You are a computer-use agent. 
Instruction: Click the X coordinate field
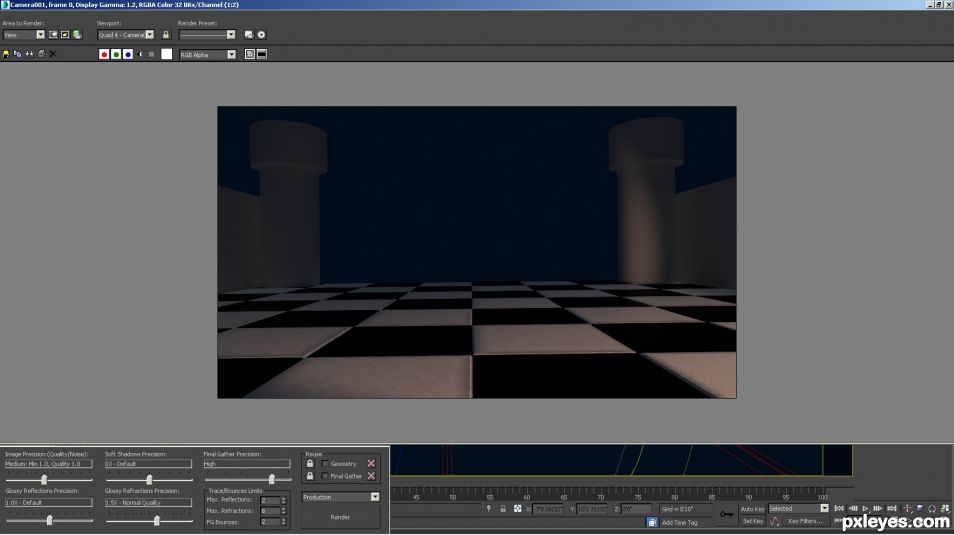tap(548, 509)
